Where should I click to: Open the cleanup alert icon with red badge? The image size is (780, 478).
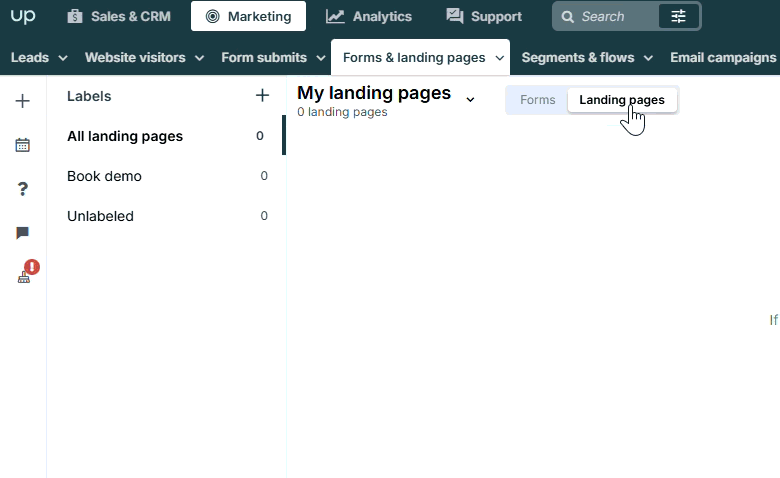tap(26, 273)
